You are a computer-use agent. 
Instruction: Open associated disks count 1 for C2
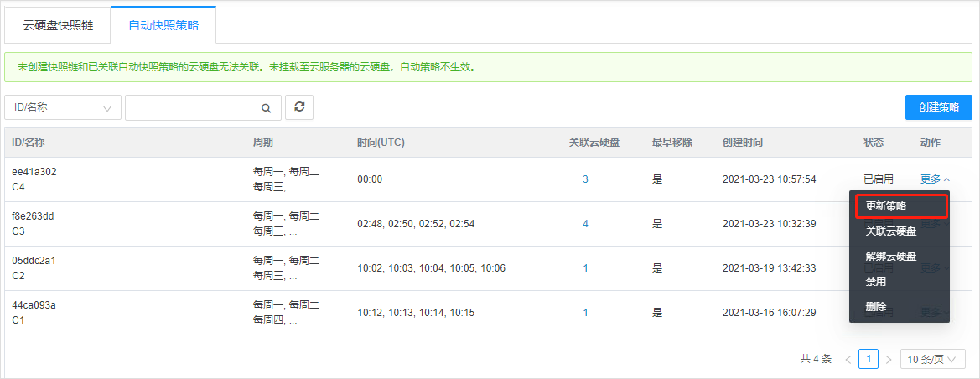[586, 268]
